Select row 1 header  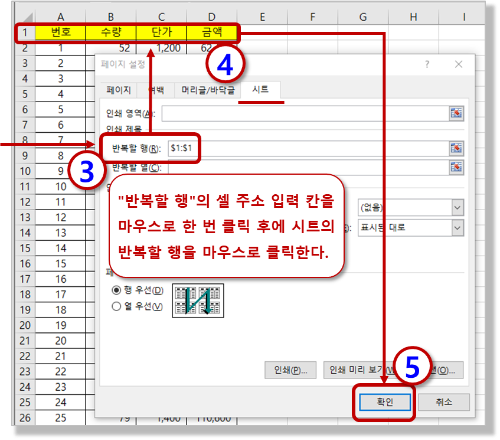pyautogui.click(x=25, y=33)
